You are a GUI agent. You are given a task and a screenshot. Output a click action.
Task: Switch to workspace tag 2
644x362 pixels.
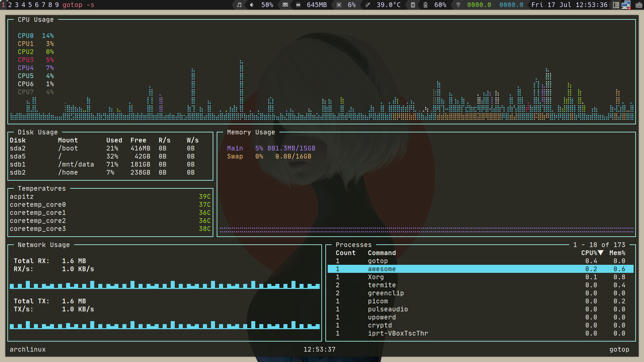tap(10, 5)
